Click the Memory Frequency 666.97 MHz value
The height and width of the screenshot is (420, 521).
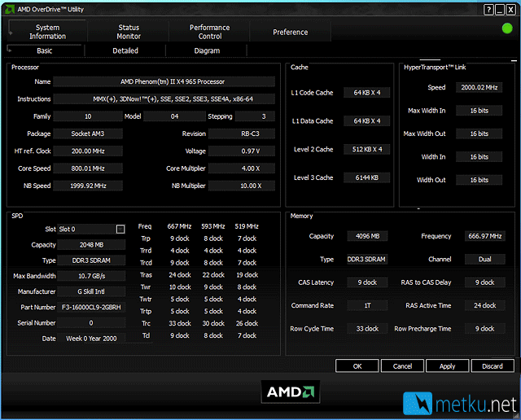point(485,236)
